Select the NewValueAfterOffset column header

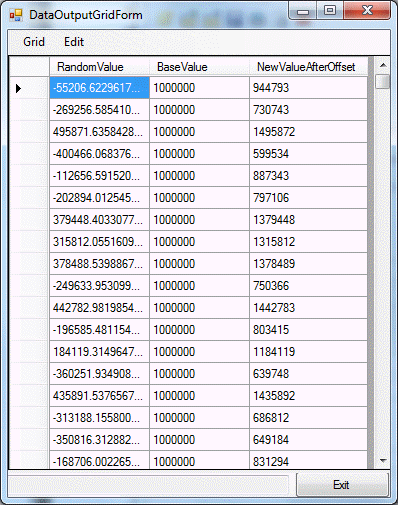[x=309, y=67]
